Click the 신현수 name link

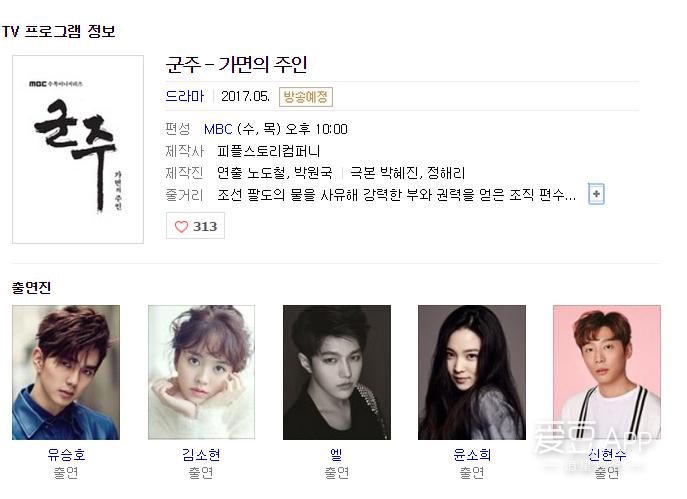pos(607,454)
